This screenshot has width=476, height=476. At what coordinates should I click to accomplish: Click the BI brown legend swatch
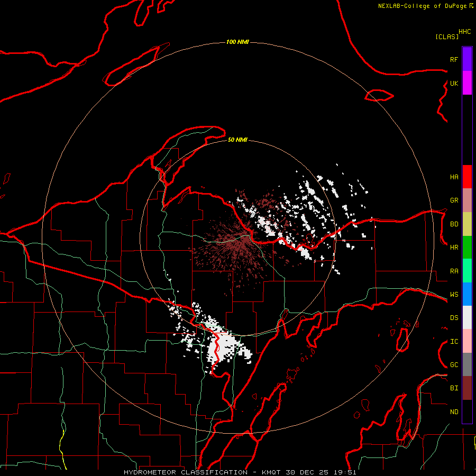[467, 388]
